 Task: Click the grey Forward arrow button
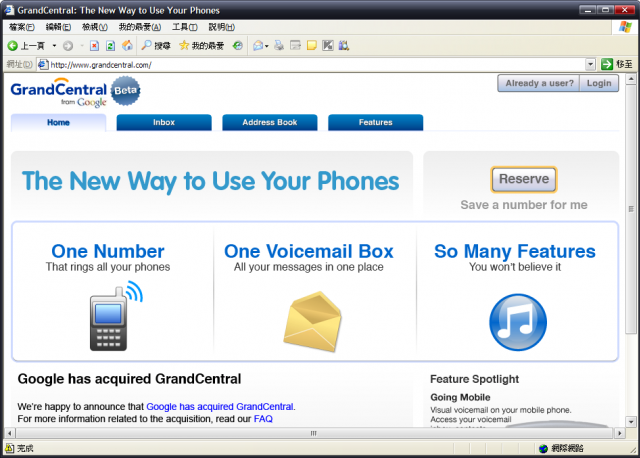point(68,46)
